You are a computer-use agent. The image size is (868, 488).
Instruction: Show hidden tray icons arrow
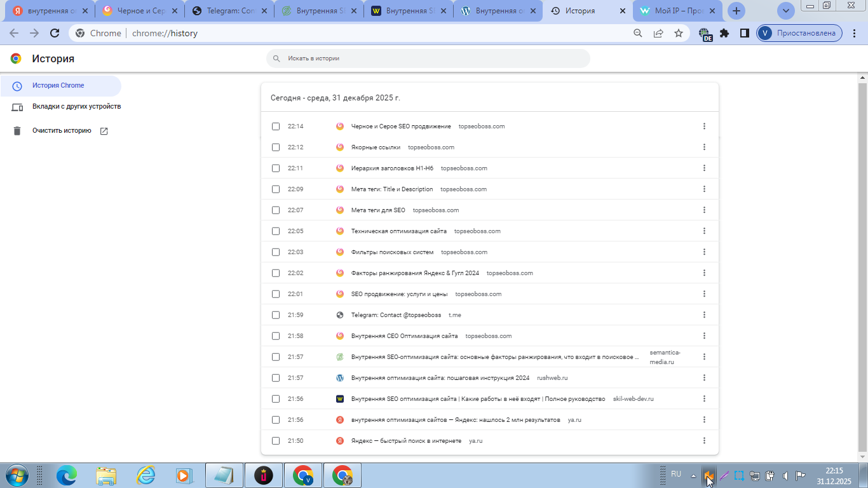tap(693, 475)
